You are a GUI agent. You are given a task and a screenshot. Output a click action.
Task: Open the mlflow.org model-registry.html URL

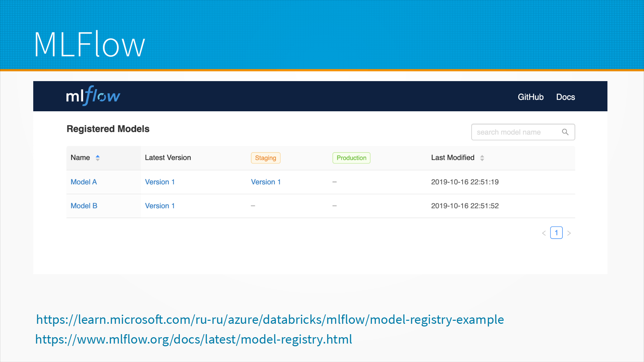point(194,339)
